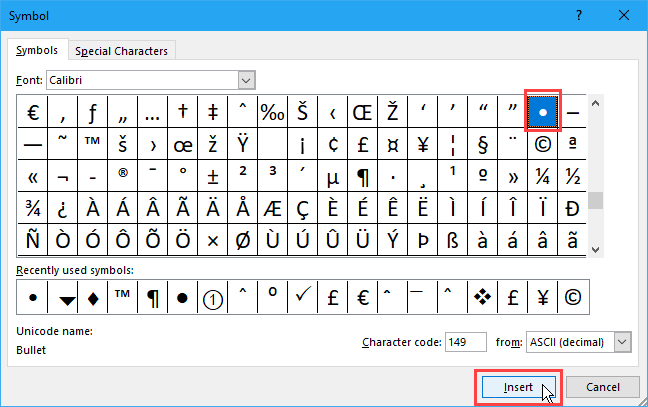648x407 pixels.
Task: Select the Euro sign in the symbol grid
Action: pyautogui.click(x=33, y=112)
